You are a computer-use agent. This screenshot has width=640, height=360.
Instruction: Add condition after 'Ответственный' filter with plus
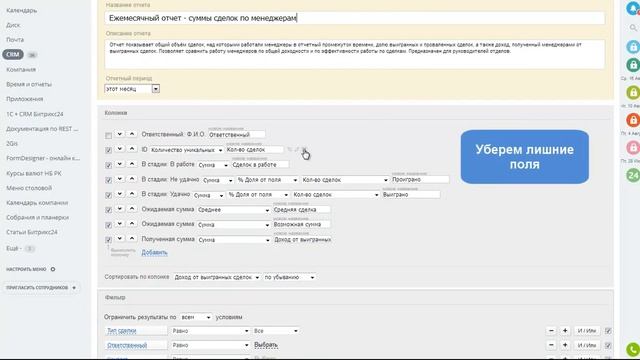pos(565,345)
